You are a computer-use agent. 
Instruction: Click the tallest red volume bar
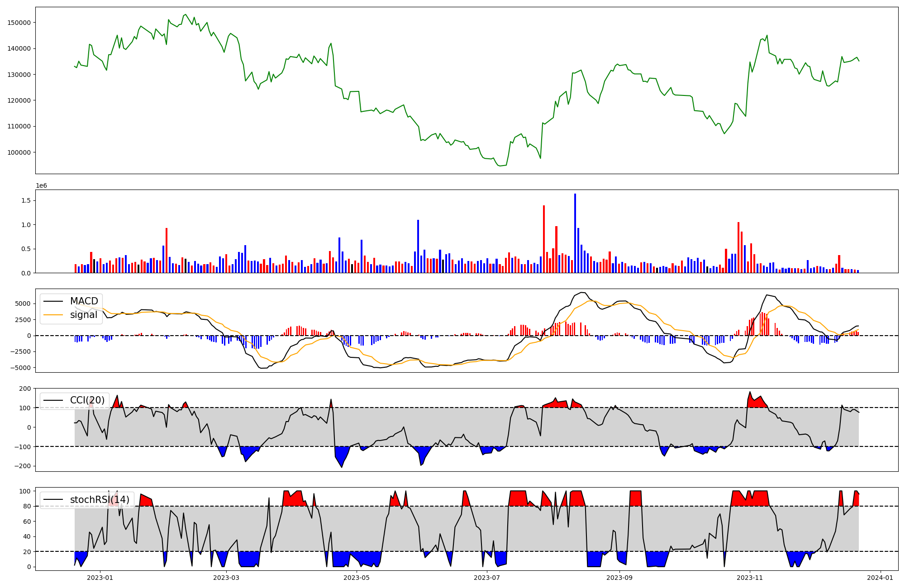click(x=544, y=239)
